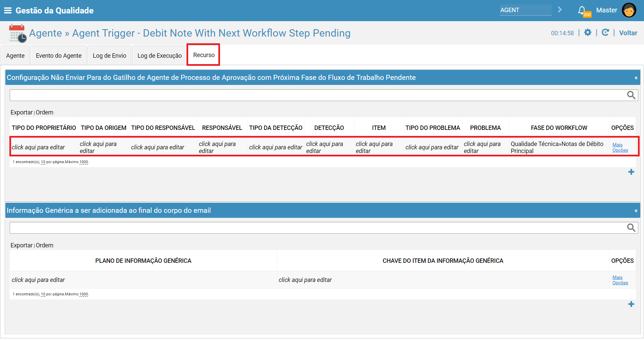Screen dimensions: 644x340
Task: Click the Informação Genérica search box
Action: (x=318, y=228)
